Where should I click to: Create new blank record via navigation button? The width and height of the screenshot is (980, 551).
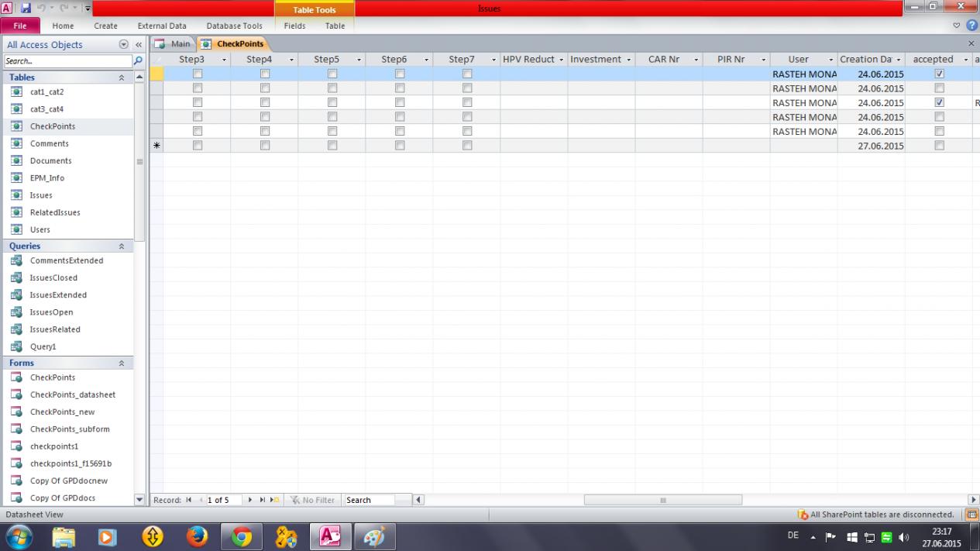pos(273,500)
